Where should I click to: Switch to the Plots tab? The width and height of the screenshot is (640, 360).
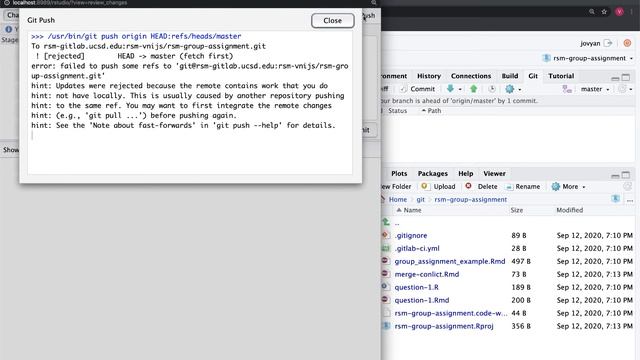coord(399,173)
